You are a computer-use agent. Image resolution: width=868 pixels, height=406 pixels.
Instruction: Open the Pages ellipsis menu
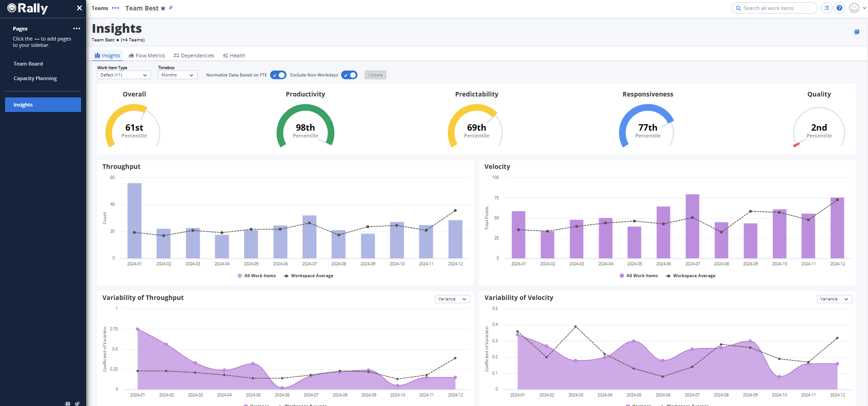pyautogui.click(x=77, y=29)
